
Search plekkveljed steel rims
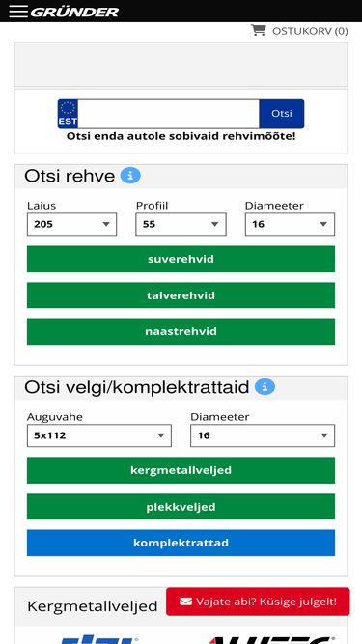pyautogui.click(x=181, y=506)
